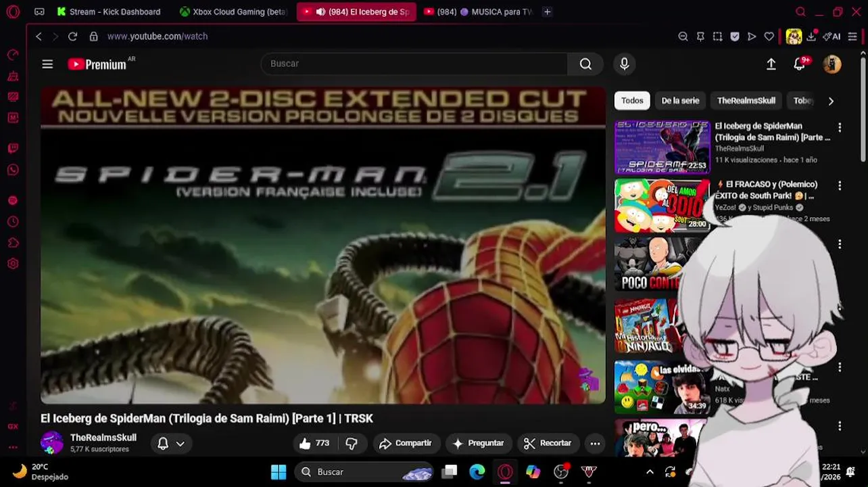This screenshot has height=487, width=868.
Task: Open the Aria AI assistant button
Action: tap(832, 37)
